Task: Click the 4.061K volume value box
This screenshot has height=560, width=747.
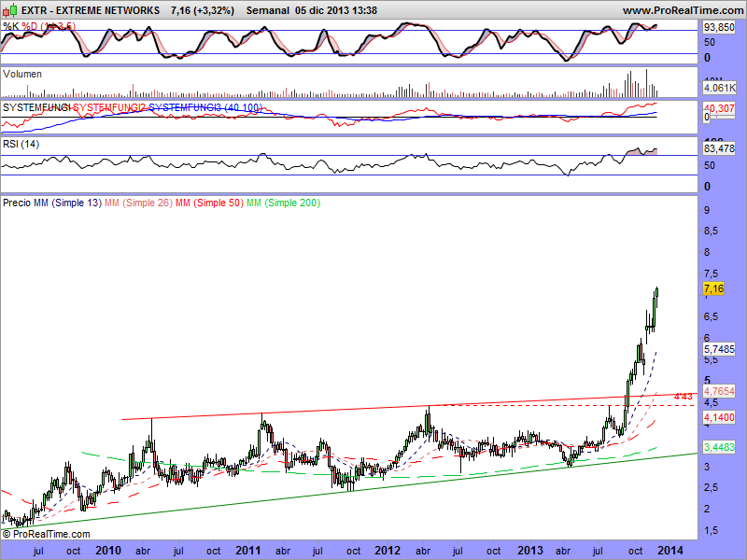Action: coord(719,88)
